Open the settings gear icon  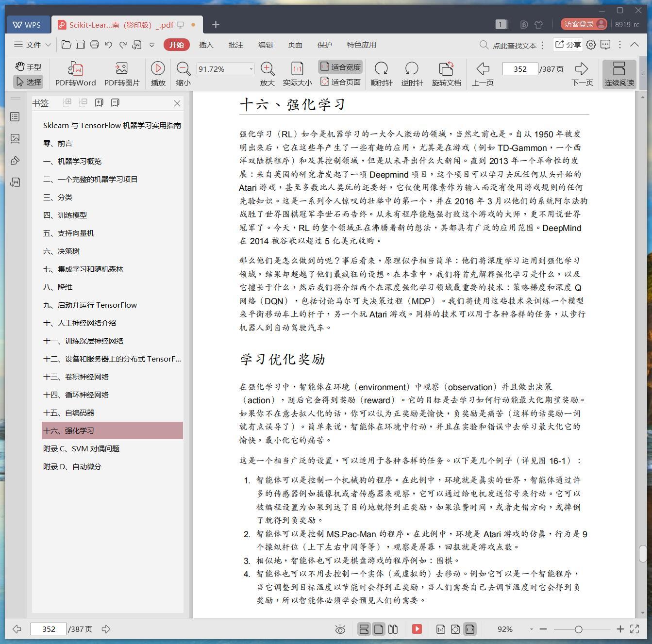591,45
